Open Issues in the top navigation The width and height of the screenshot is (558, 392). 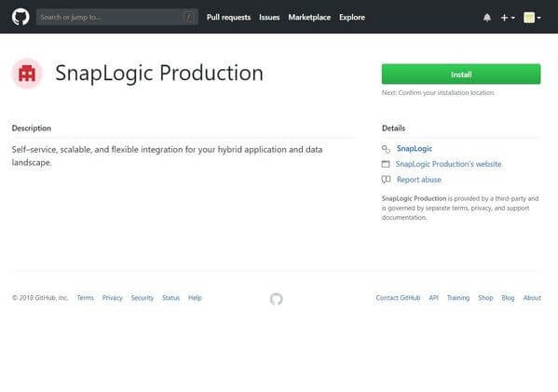tap(269, 18)
